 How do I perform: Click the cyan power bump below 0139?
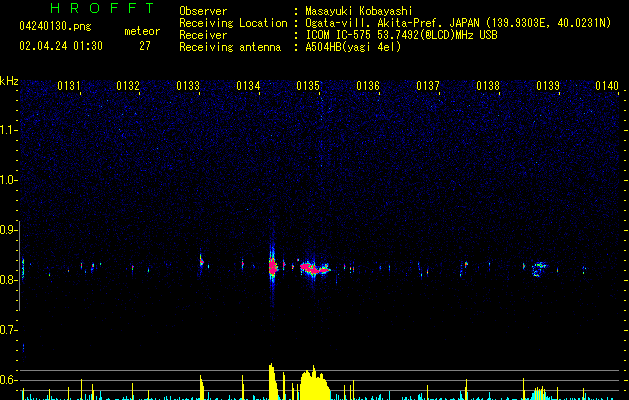(x=540, y=394)
